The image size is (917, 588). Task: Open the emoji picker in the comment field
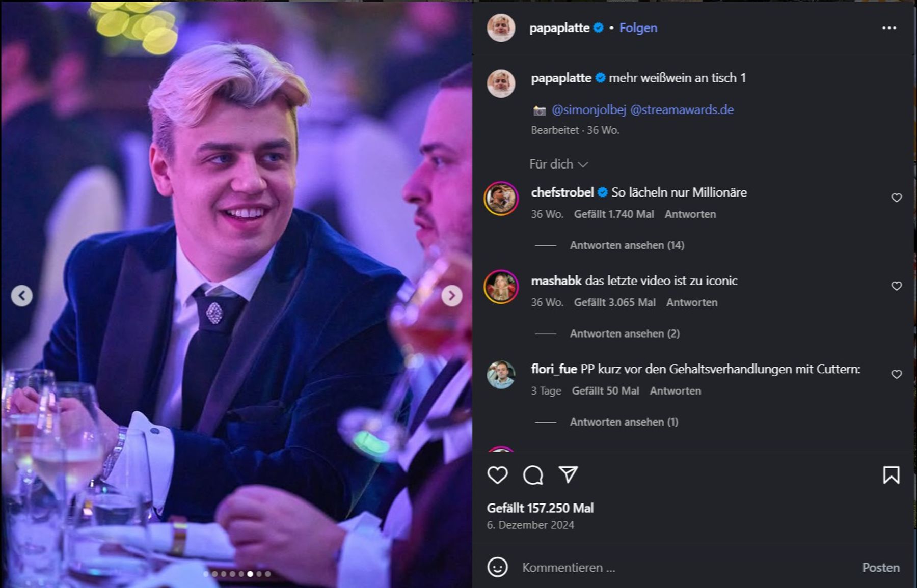498,567
